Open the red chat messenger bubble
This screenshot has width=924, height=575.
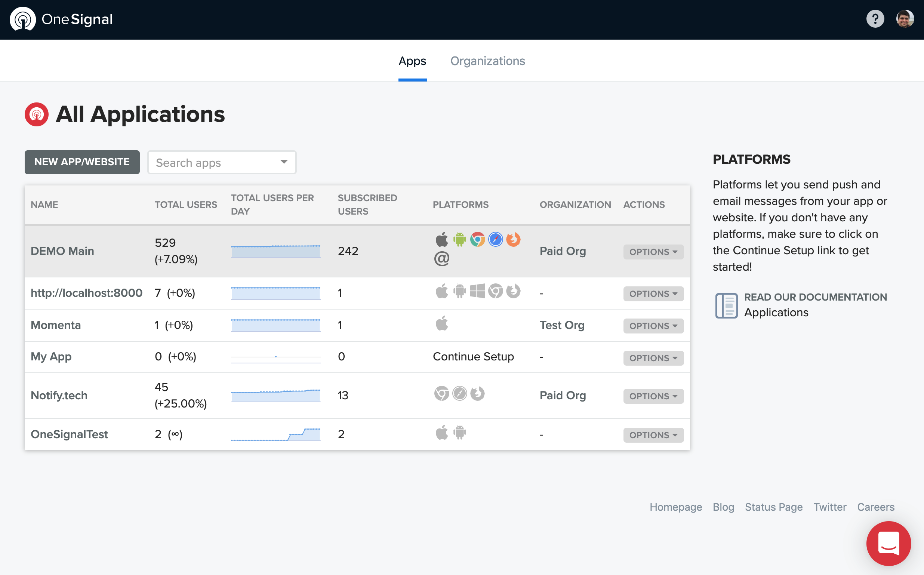tap(888, 543)
